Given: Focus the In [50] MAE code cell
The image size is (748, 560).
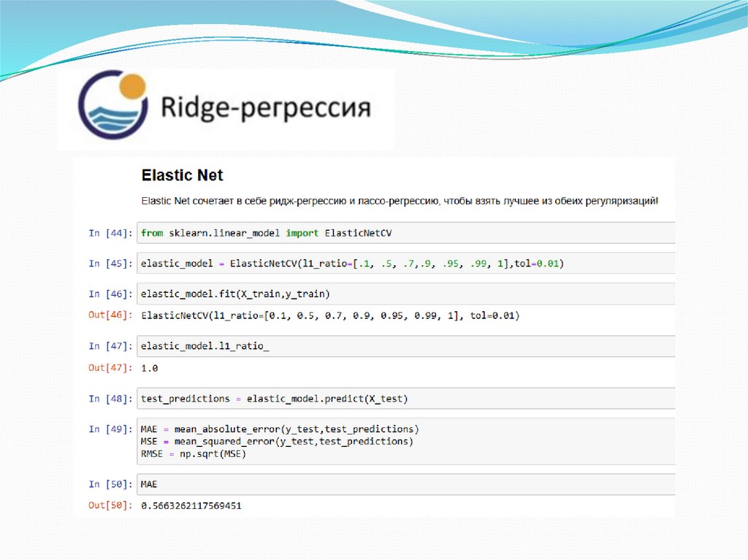Looking at the screenshot, I should 405,483.
